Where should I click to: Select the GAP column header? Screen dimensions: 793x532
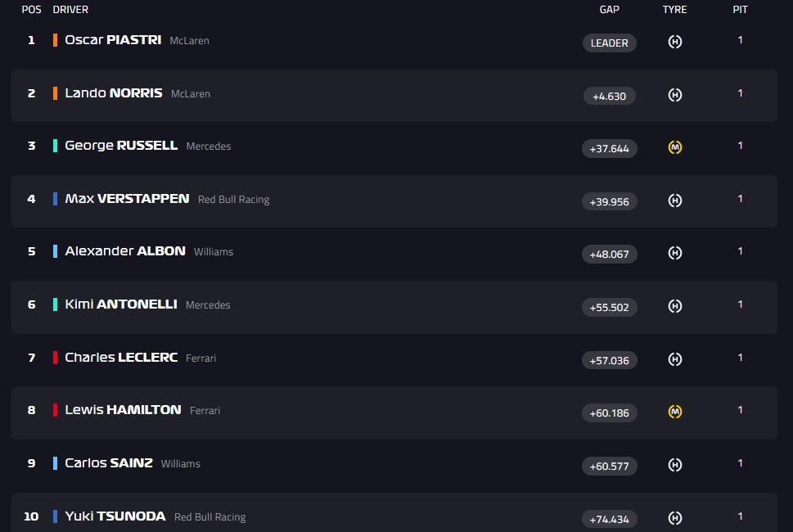click(610, 10)
